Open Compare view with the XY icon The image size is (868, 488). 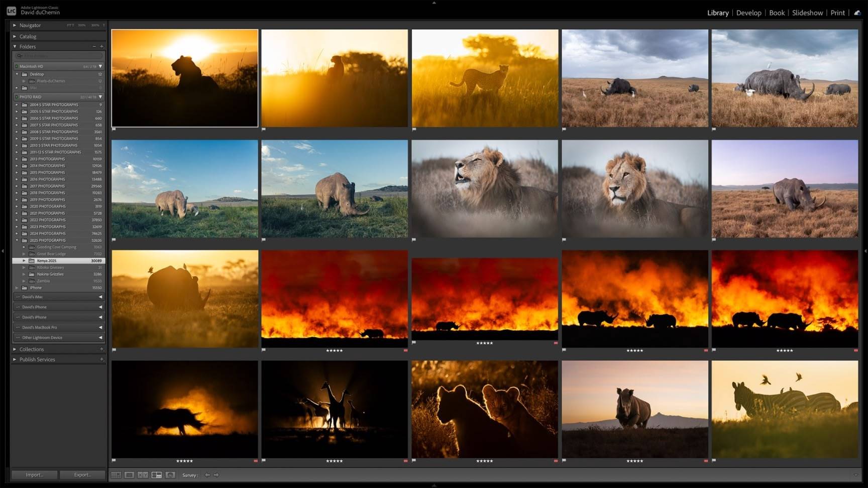click(143, 475)
